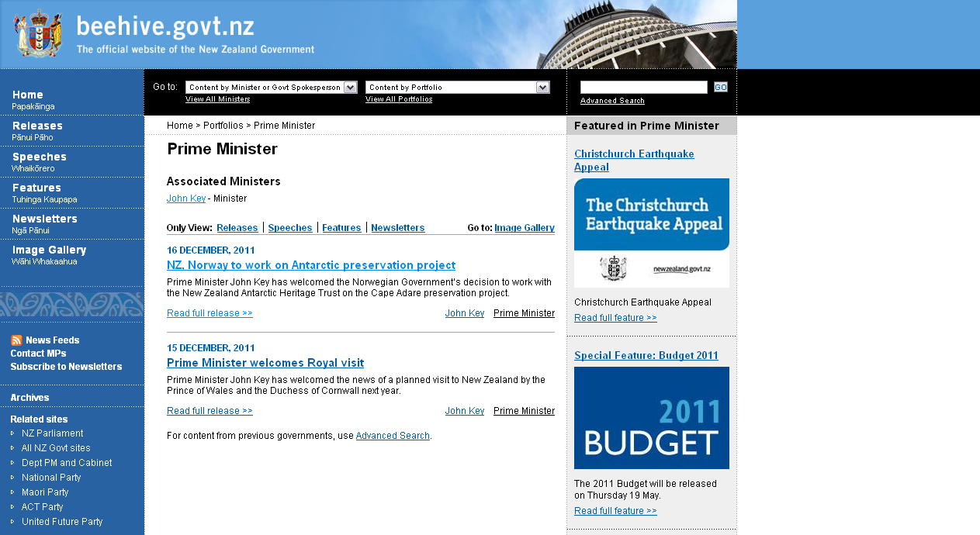This screenshot has width=980, height=535.
Task: Click the Christchurch Earthquake Appeal banner image
Action: (x=652, y=233)
